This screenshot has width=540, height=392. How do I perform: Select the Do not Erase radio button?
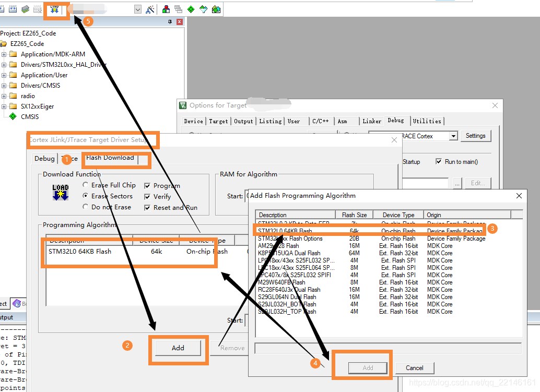(x=86, y=207)
